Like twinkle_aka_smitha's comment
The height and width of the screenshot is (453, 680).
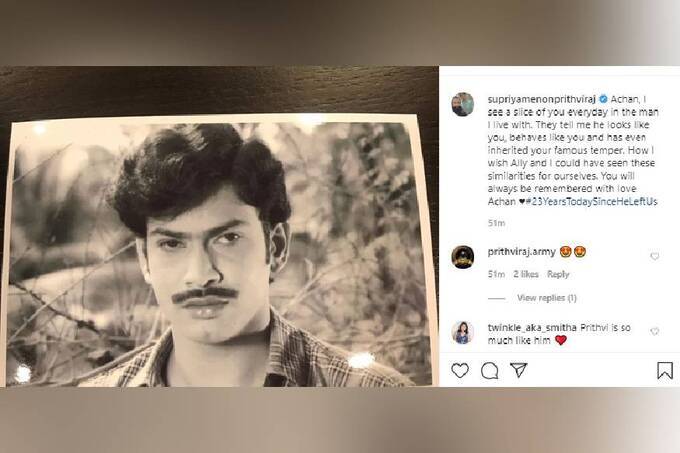point(655,331)
